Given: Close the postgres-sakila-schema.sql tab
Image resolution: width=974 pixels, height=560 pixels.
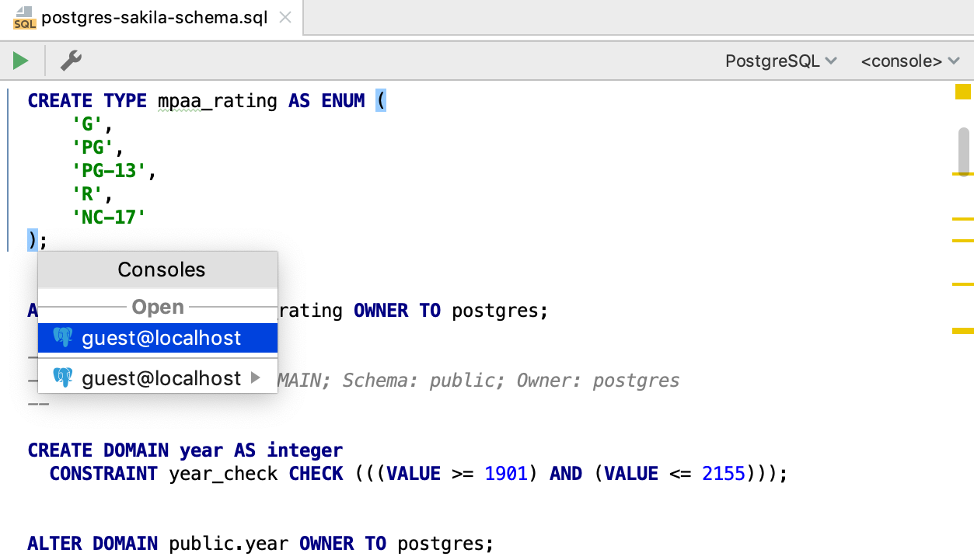Looking at the screenshot, I should point(285,17).
